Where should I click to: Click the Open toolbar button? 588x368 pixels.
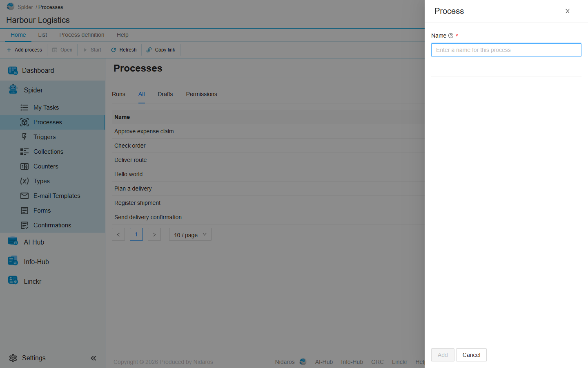click(x=62, y=50)
